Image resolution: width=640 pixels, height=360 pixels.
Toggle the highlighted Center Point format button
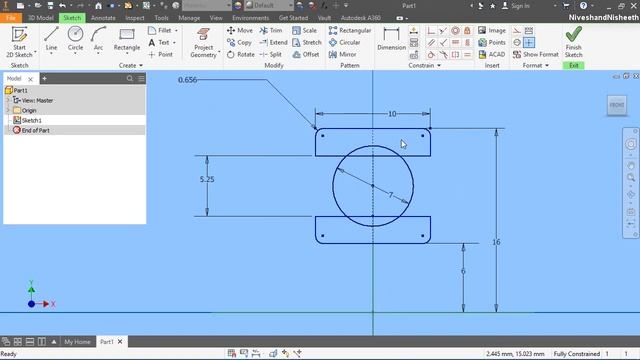pyautogui.click(x=529, y=42)
